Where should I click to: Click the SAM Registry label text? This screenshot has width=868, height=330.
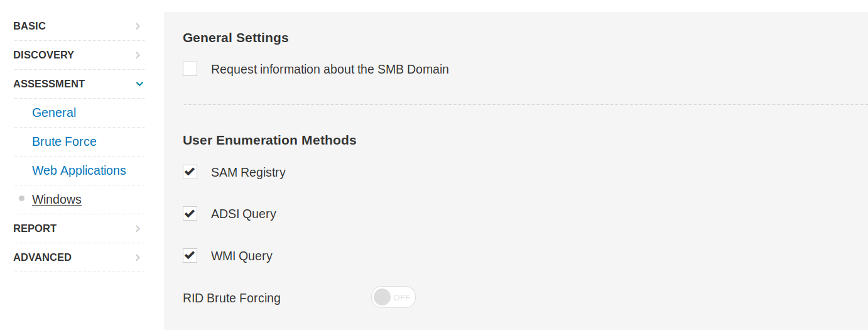pos(248,173)
